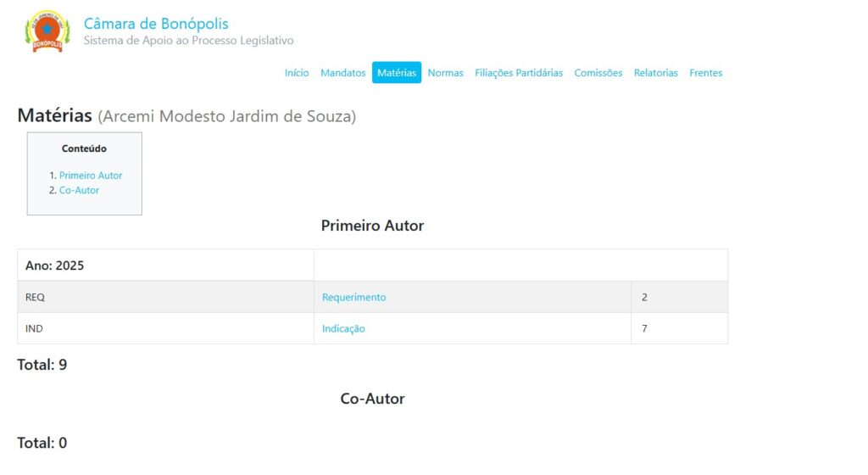The image size is (868, 475).
Task: Click the Câmara de Bonópolis coat of arms logo
Action: 47,31
